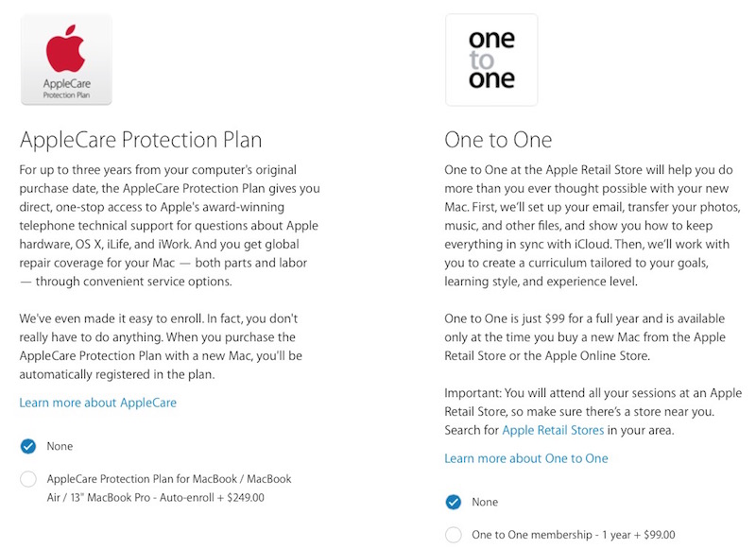Follow the Apple Retail Stores link
This screenshot has height=549, width=756.
pos(554,430)
